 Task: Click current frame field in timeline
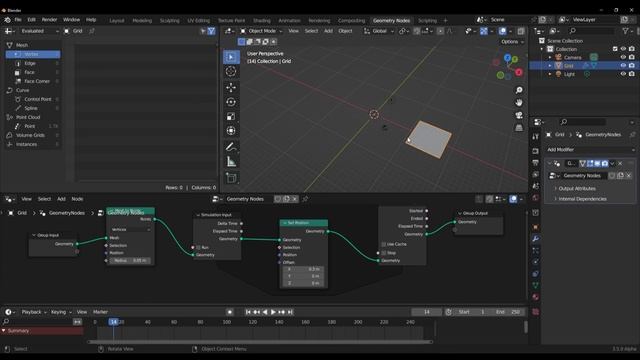click(427, 312)
